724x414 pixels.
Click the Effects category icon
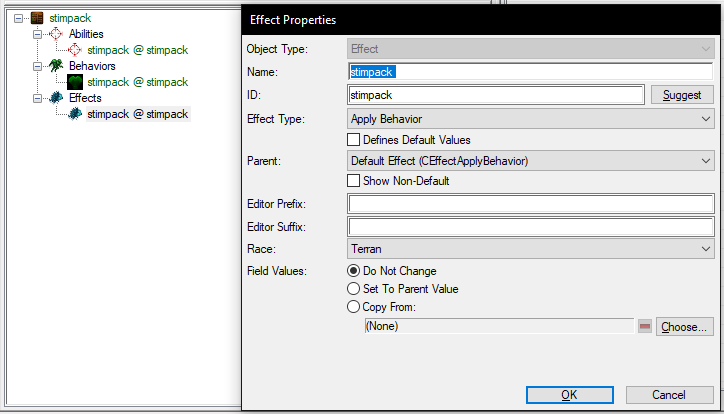tap(56, 98)
